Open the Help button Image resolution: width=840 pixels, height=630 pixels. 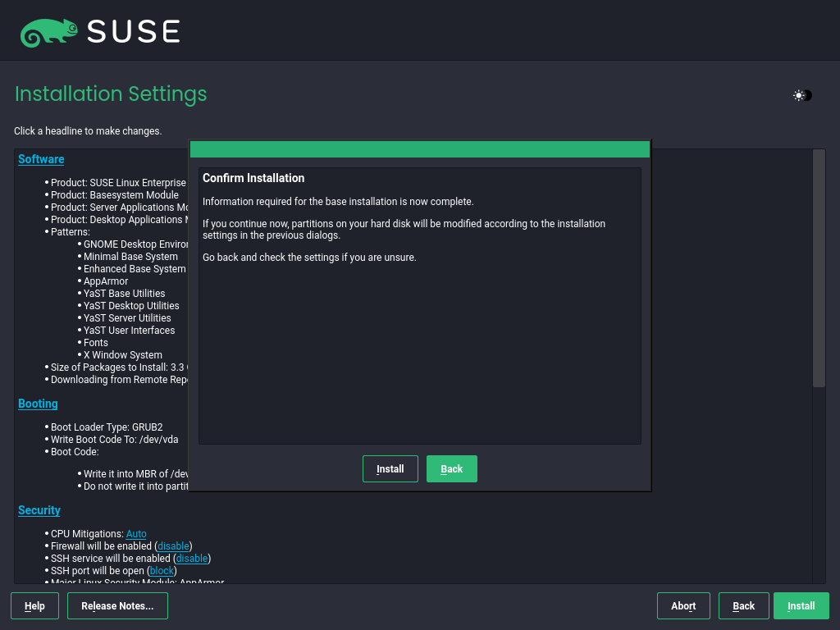34,606
